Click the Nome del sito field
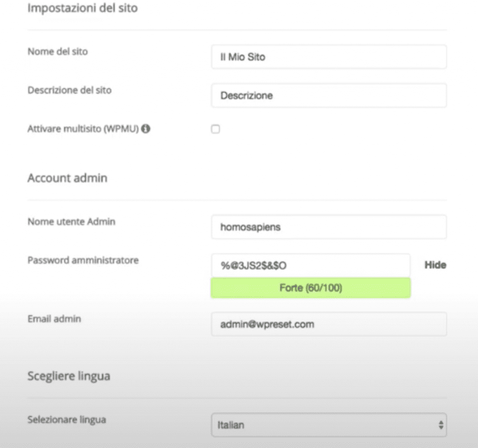478x448 pixels. (x=329, y=57)
